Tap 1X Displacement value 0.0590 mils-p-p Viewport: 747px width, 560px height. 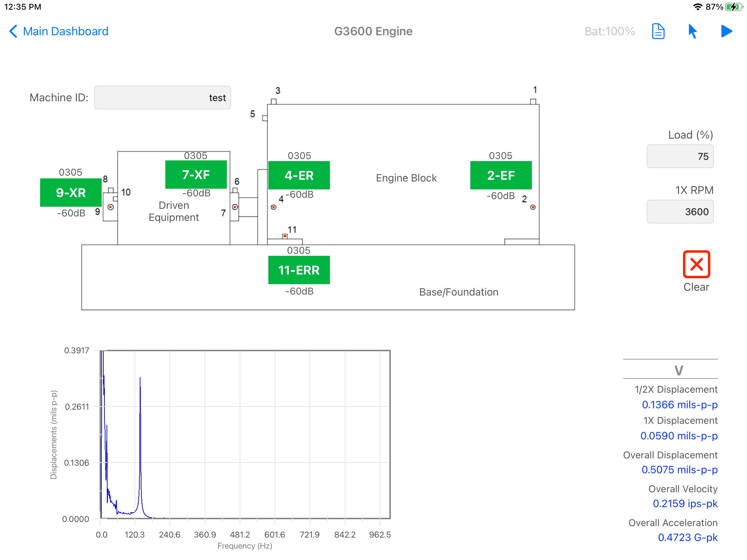[679, 436]
